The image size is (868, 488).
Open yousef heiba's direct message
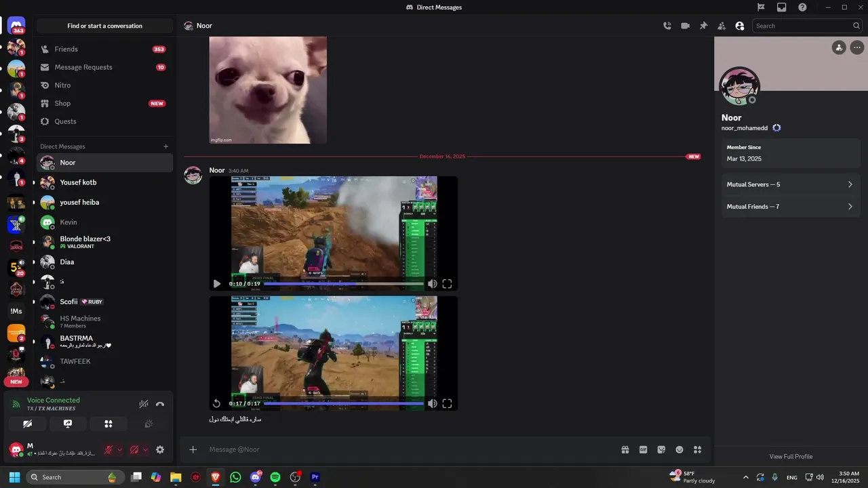[x=105, y=202]
